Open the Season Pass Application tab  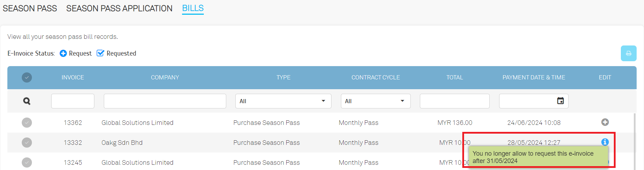119,8
